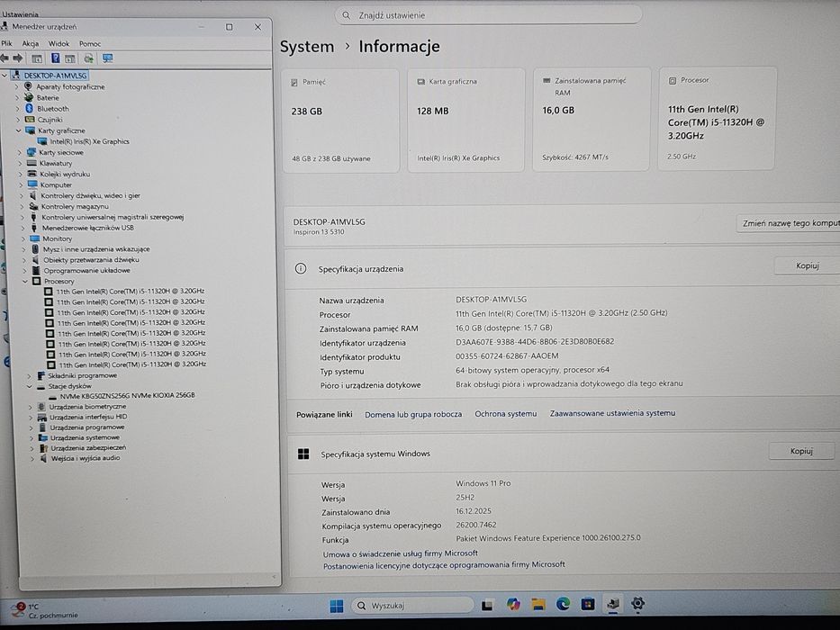Open the Postanowienia licencyjne link
The width and height of the screenshot is (840, 630).
tap(444, 564)
